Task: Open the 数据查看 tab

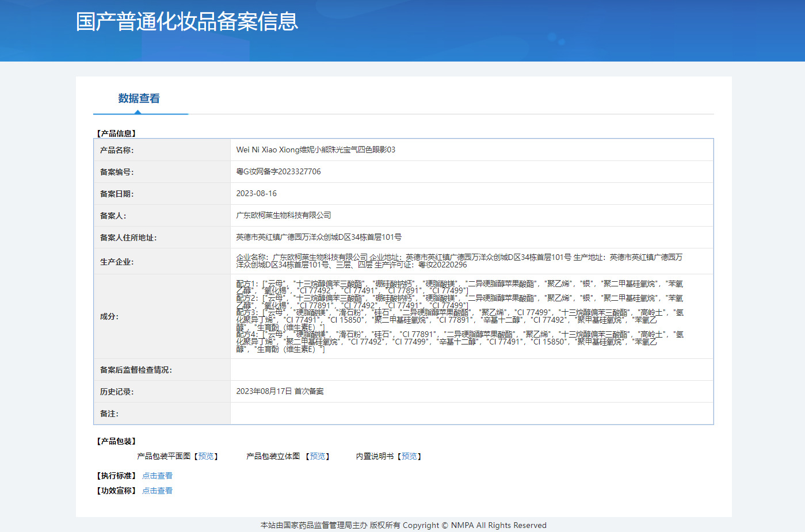Action: (139, 98)
